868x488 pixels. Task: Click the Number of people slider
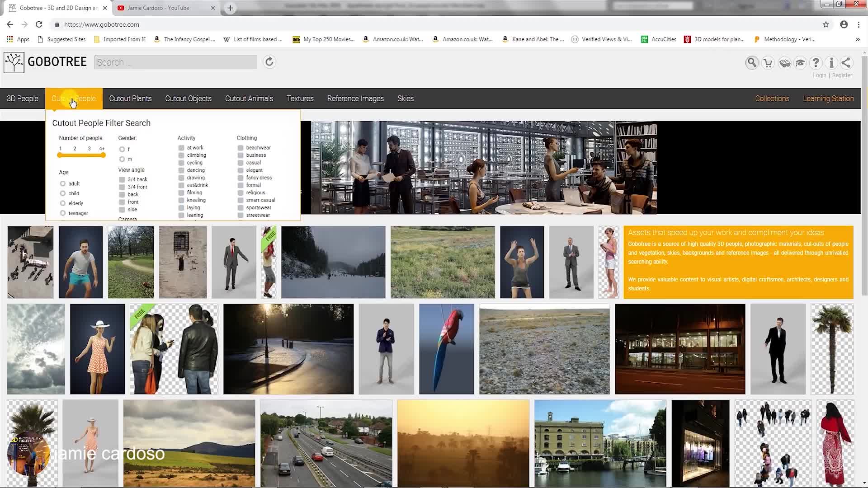click(x=81, y=155)
